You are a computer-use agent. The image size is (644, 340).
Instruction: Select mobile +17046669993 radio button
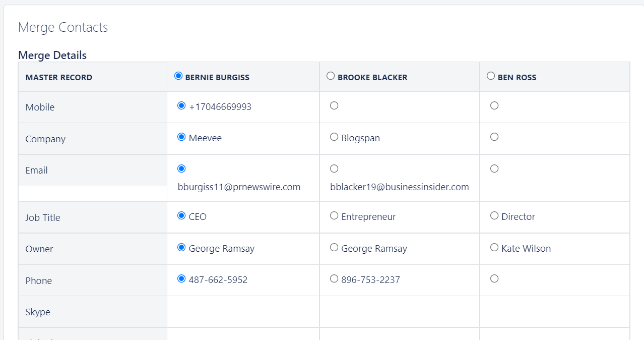click(181, 106)
